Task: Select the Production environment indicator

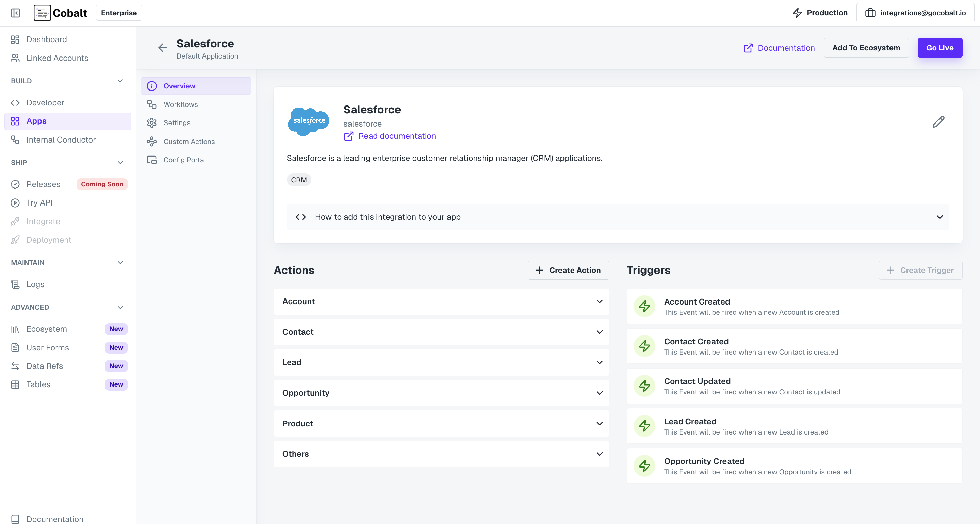Action: (820, 13)
